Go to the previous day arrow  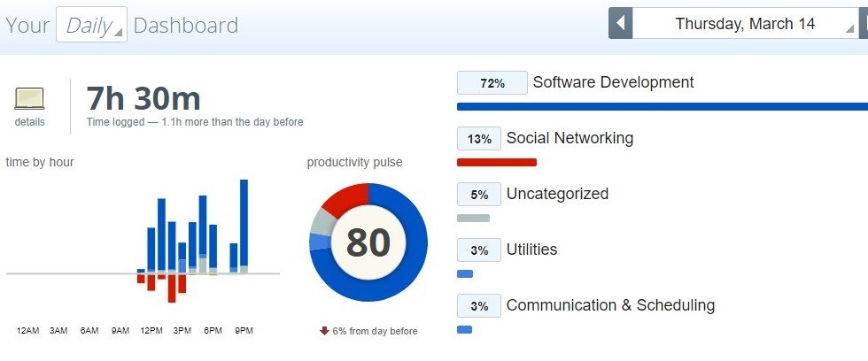pos(620,24)
